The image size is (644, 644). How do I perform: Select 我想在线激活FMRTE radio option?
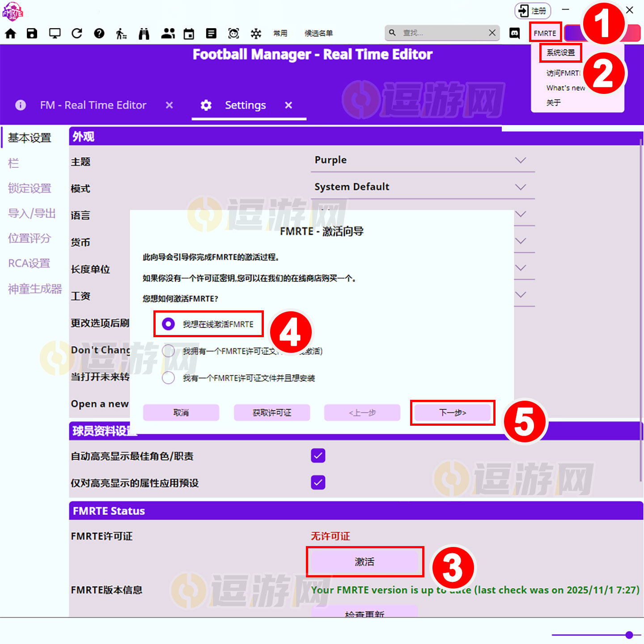(x=168, y=324)
